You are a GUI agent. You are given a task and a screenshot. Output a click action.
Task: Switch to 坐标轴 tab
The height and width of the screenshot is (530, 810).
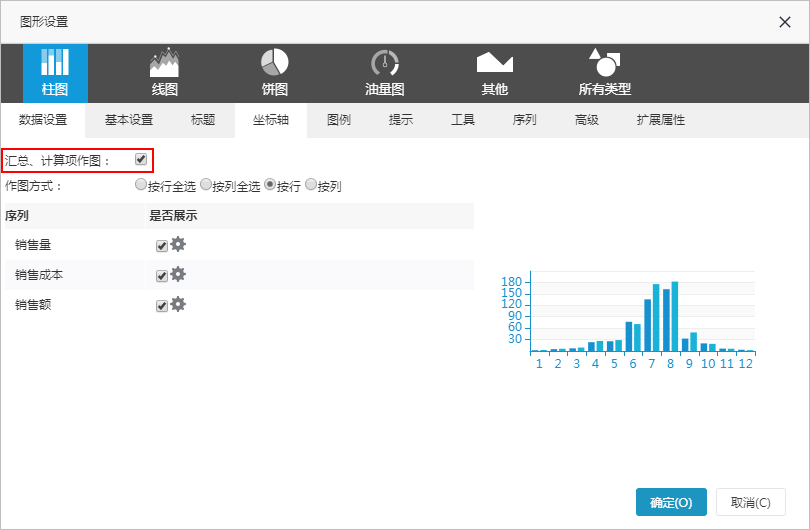pyautogui.click(x=271, y=120)
